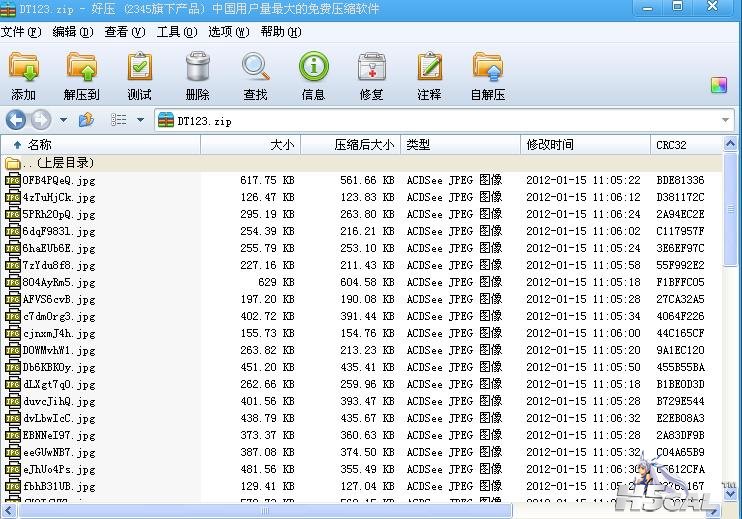Open the 工具(O) menu
Viewport: 742px width, 519px height.
[177, 32]
